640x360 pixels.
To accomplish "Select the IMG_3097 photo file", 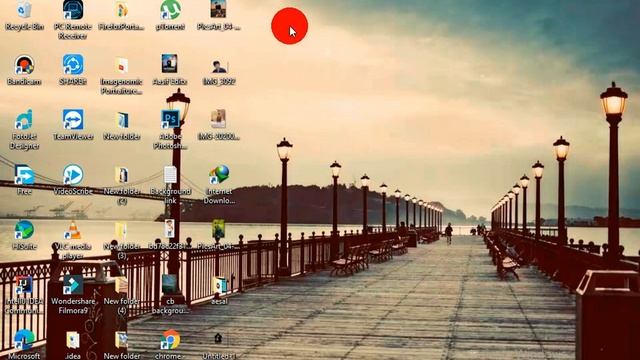I will click(219, 66).
